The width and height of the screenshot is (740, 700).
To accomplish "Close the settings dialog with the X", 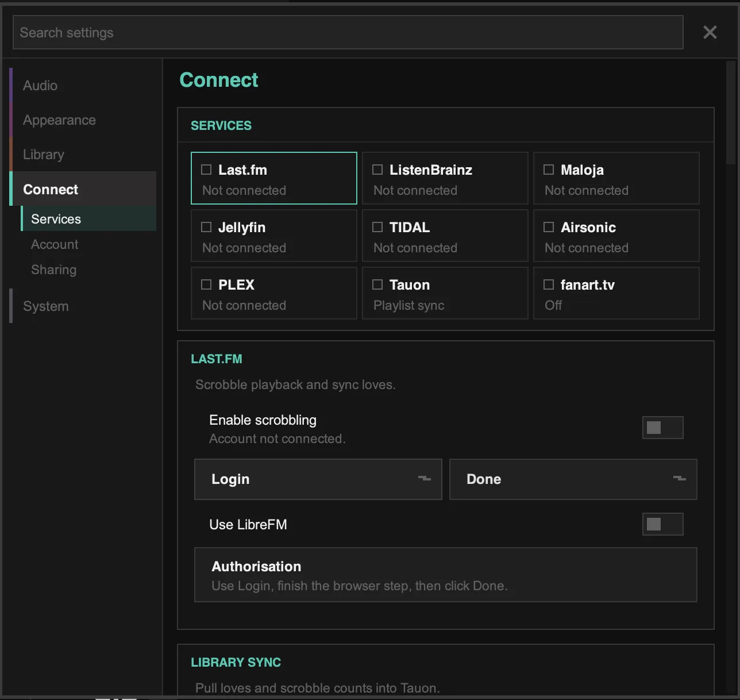I will [710, 32].
